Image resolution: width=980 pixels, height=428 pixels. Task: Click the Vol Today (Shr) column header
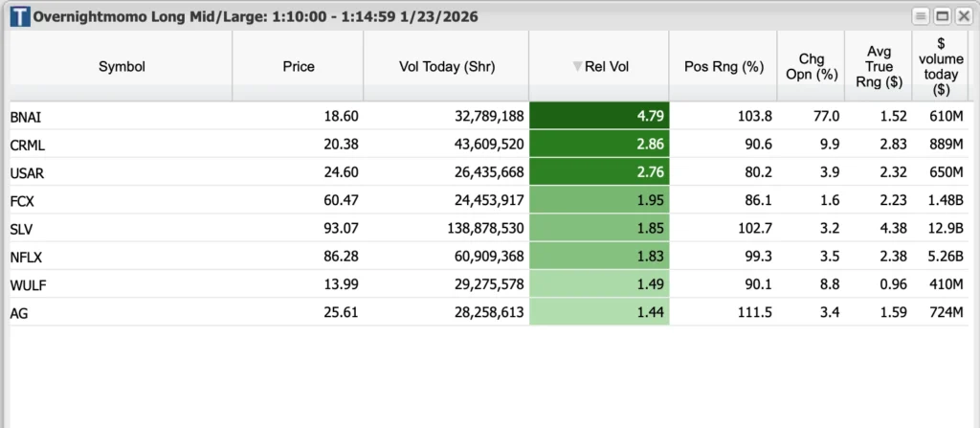pyautogui.click(x=445, y=66)
